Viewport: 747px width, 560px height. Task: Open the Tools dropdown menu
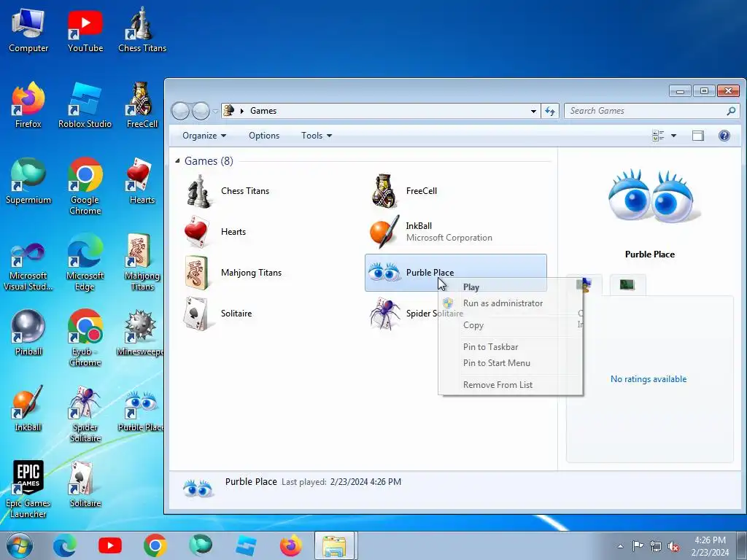pyautogui.click(x=317, y=136)
